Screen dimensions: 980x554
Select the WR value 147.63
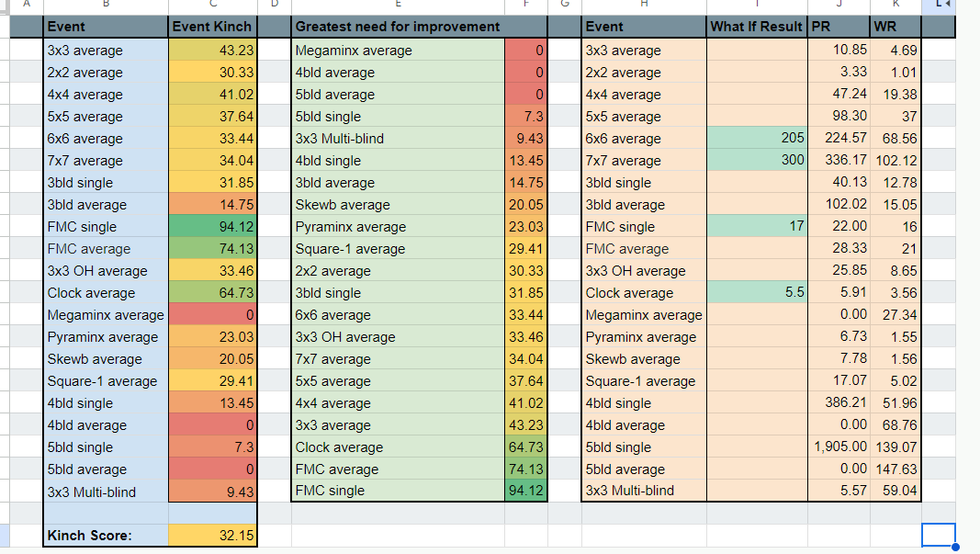[896, 469]
